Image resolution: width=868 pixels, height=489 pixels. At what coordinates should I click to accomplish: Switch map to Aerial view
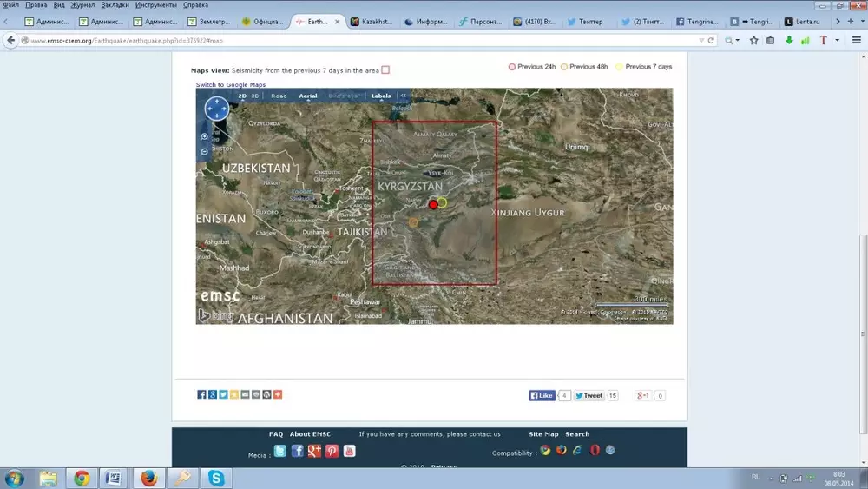(308, 96)
